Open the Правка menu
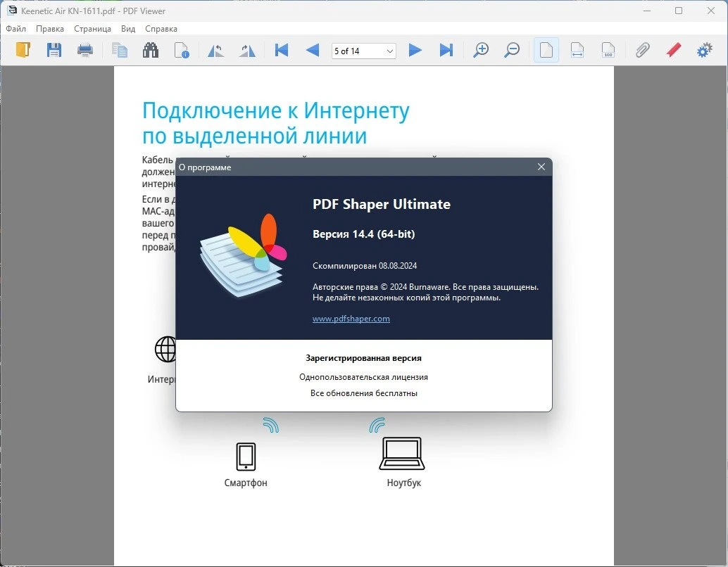 click(x=50, y=29)
